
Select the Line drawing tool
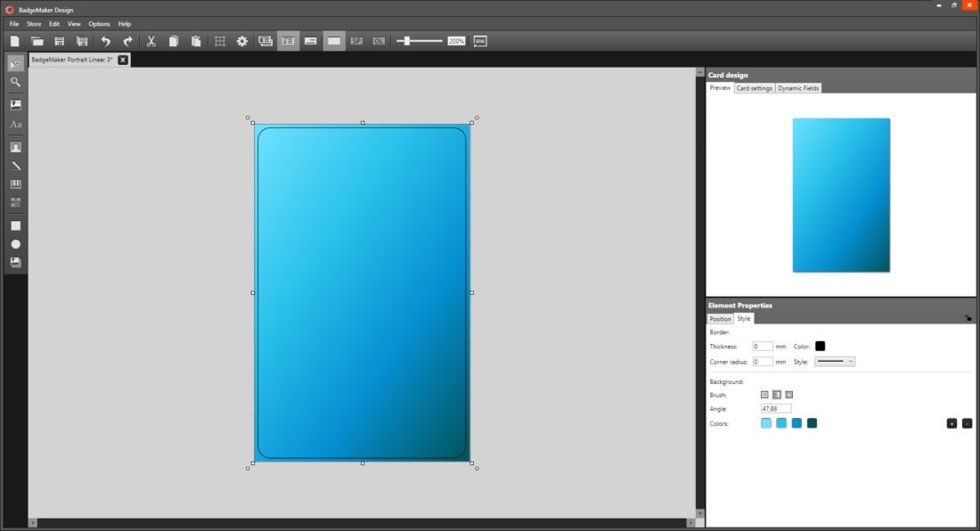[14, 165]
